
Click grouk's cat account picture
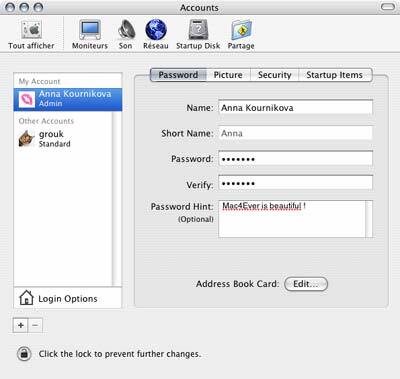point(27,138)
